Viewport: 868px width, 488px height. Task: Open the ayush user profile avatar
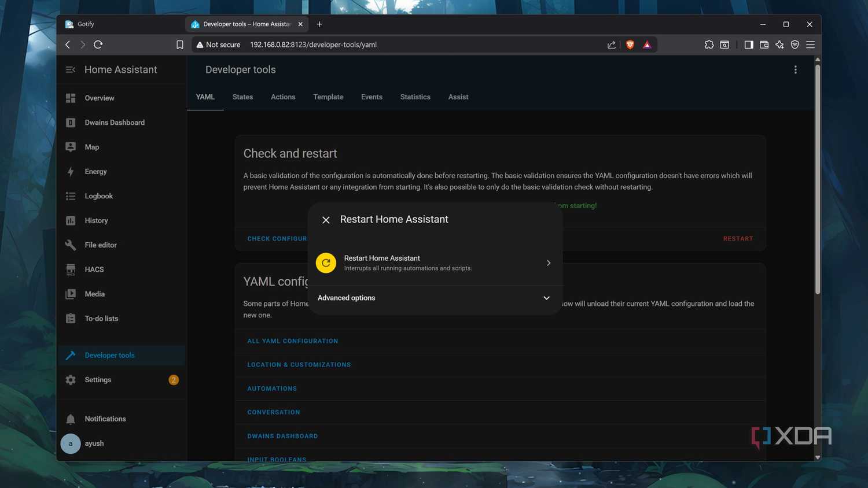click(x=71, y=443)
